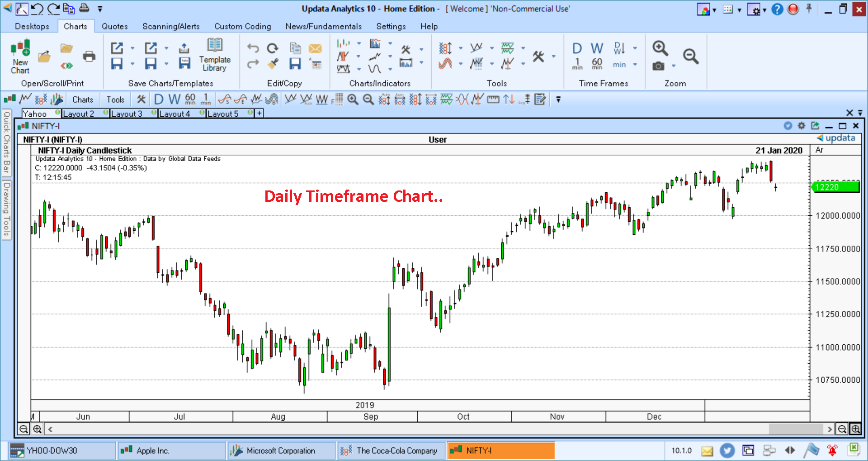
Task: Click the notes edit icon in quick toolbar
Action: [x=540, y=100]
